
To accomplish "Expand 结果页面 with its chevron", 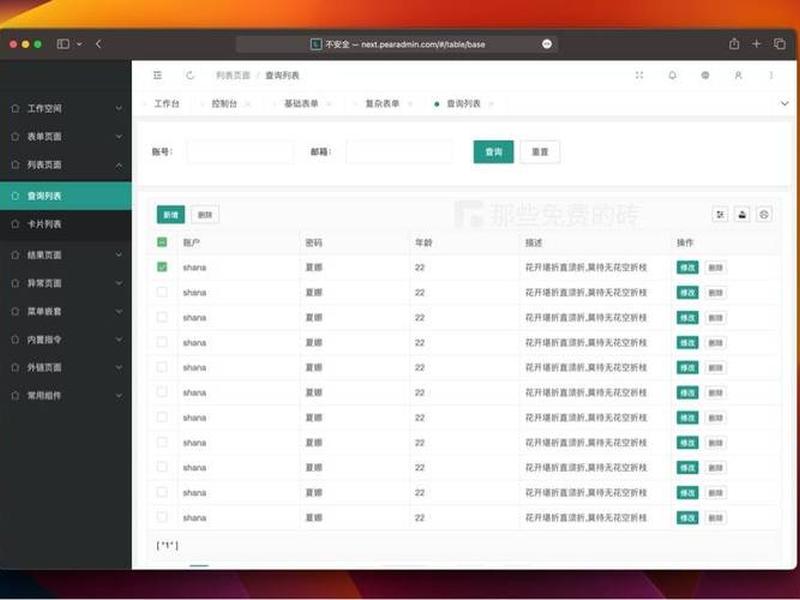I will coord(119,255).
